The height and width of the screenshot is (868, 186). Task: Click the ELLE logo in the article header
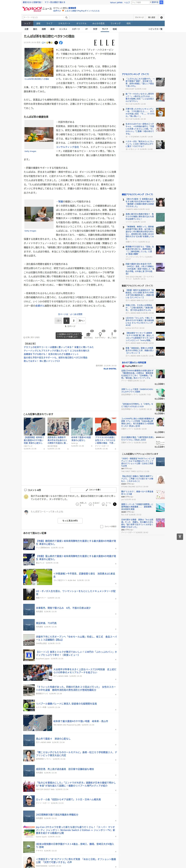tap(104, 43)
